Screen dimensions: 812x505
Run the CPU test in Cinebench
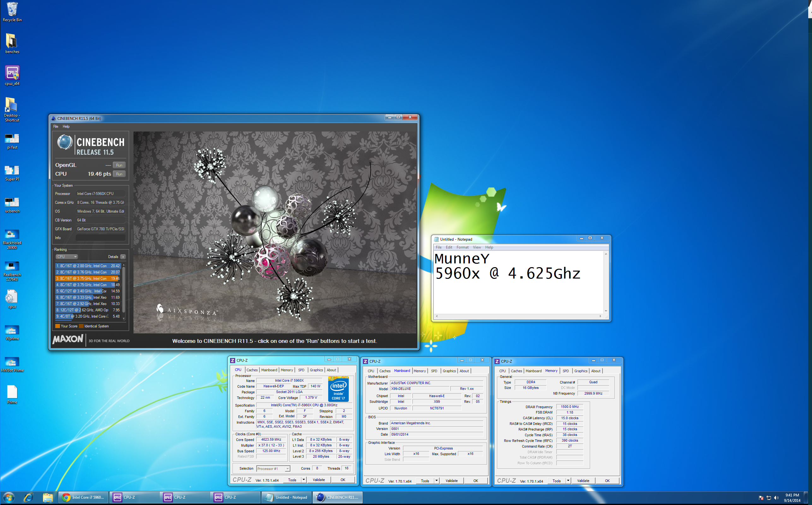click(119, 174)
